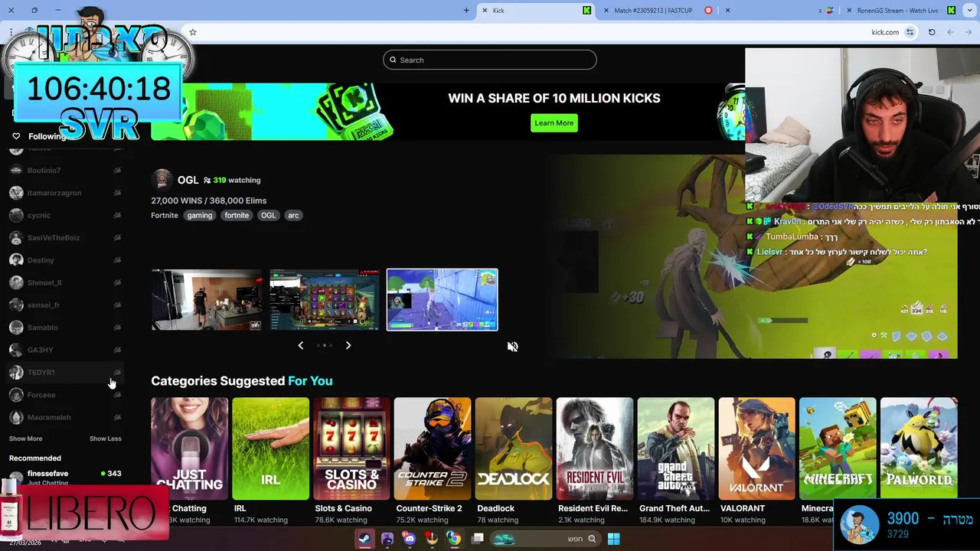The image size is (980, 551).
Task: Open Boutinio7 in the Following list
Action: click(65, 170)
